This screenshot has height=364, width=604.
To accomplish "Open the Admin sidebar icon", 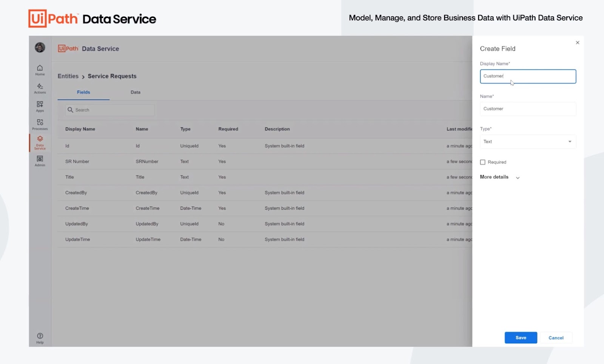I will pos(40,161).
